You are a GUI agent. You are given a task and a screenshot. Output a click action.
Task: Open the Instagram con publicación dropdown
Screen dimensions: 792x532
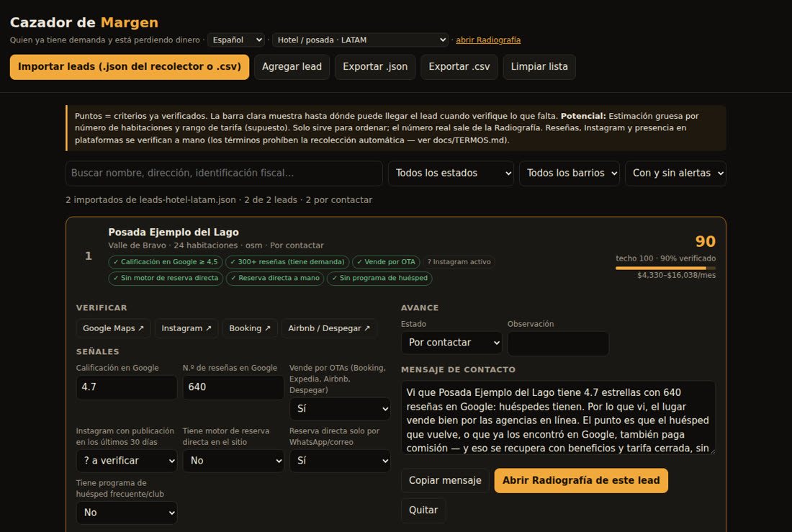pos(127,461)
